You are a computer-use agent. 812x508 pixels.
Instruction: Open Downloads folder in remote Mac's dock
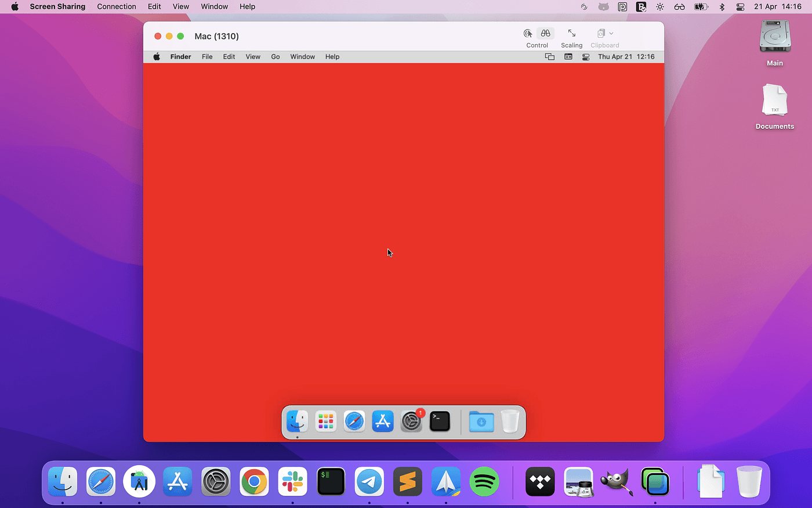click(x=481, y=421)
